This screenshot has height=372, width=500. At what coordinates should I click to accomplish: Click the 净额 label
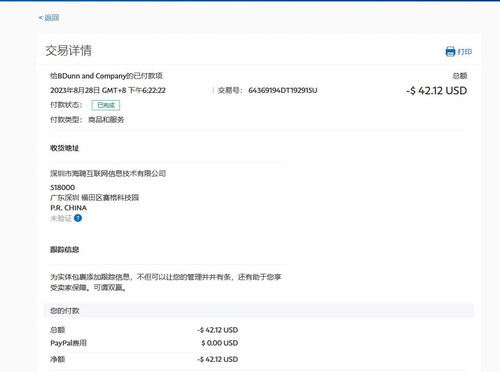pos(58,359)
